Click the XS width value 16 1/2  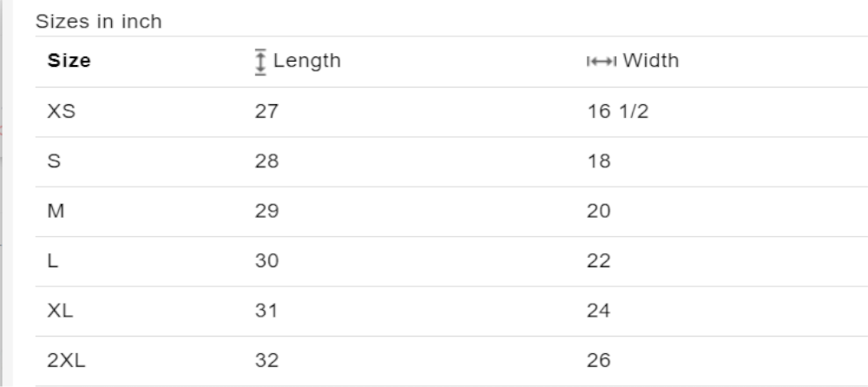(x=617, y=111)
